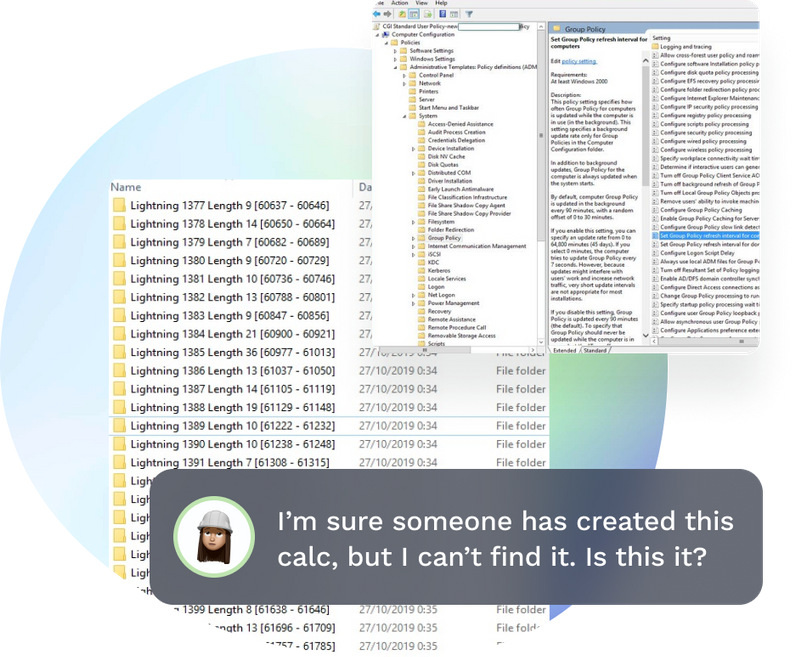
Task: Expand the Software Settings node
Action: point(396,51)
